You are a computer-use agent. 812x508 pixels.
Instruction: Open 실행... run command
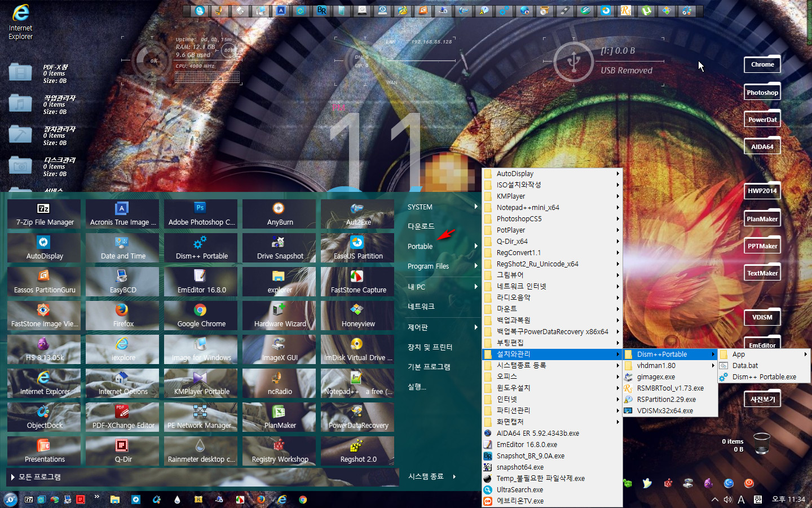coord(417,387)
